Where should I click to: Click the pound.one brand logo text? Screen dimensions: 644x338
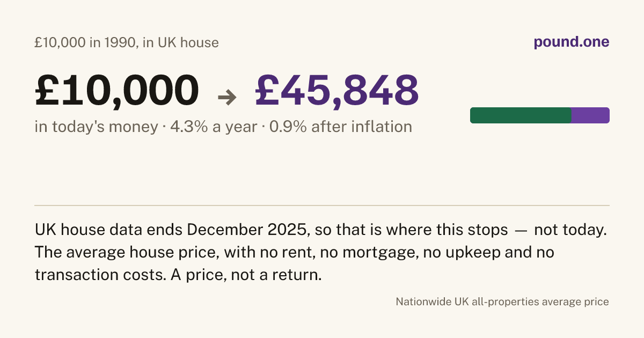(x=572, y=42)
